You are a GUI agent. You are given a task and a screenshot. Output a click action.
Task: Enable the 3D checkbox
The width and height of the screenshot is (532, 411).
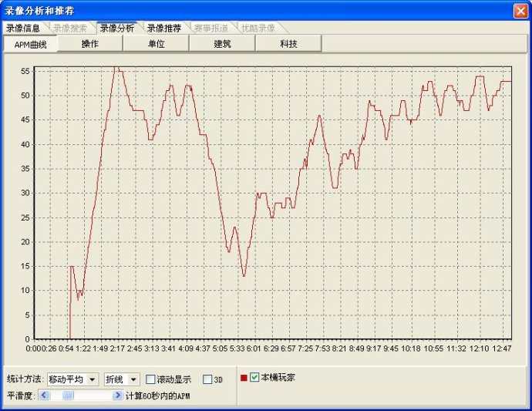click(207, 379)
